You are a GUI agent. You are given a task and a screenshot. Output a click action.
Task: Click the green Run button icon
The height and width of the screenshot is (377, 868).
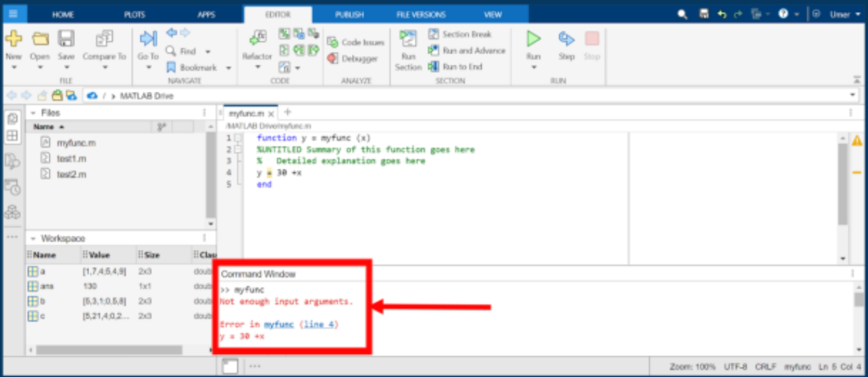534,39
